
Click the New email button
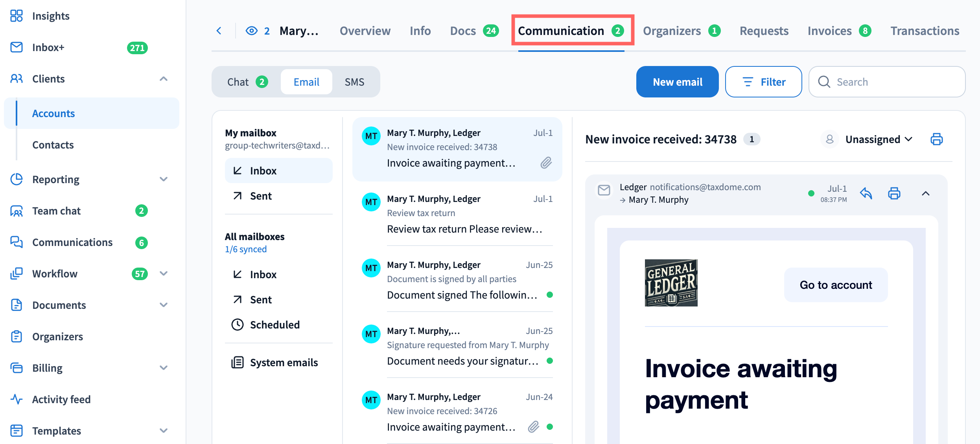click(x=677, y=82)
